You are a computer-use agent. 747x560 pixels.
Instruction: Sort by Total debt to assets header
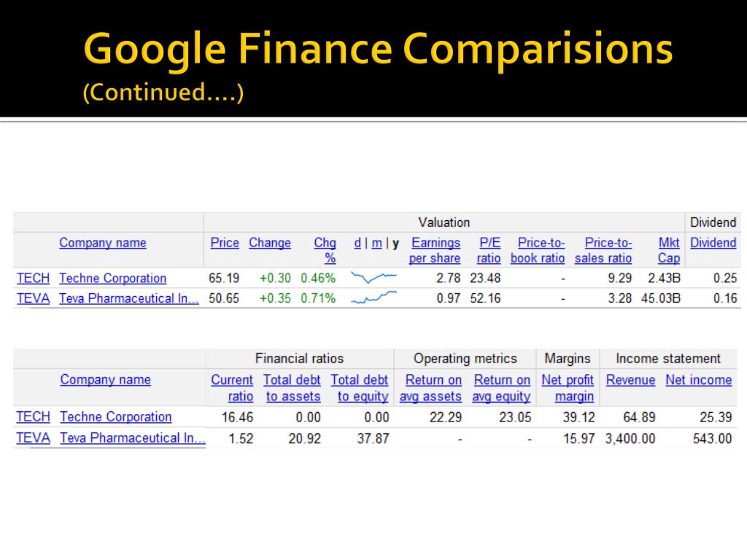[292, 388]
